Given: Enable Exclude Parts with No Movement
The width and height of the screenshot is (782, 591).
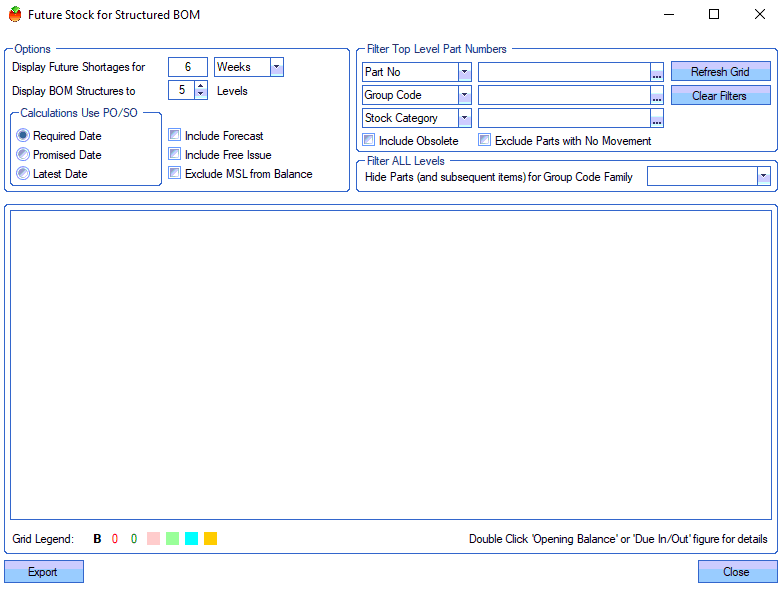Looking at the screenshot, I should click(x=485, y=141).
